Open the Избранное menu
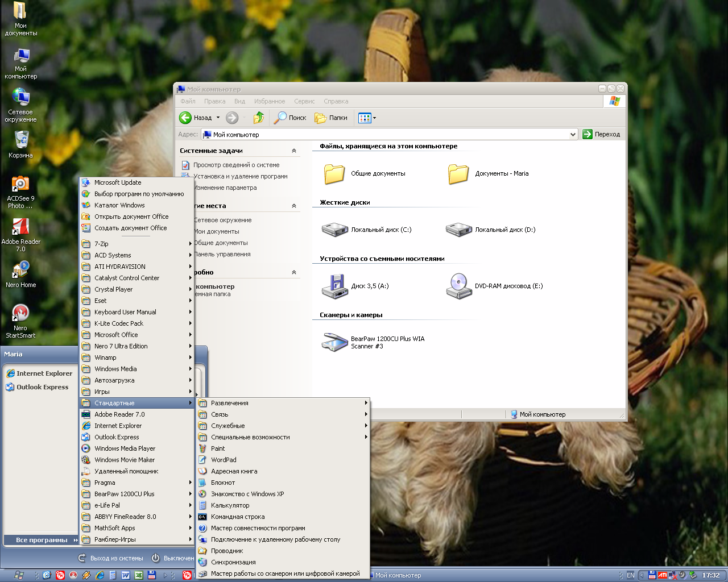 point(270,101)
